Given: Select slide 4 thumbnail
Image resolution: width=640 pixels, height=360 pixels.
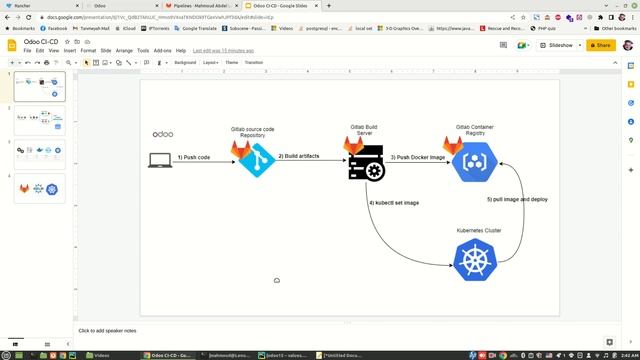Looking at the screenshot, I should coord(40,189).
